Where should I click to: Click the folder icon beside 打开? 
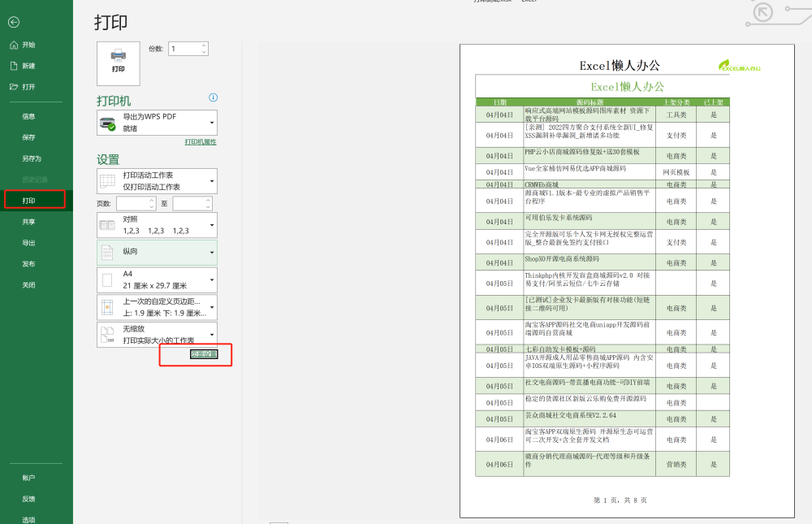tap(14, 87)
